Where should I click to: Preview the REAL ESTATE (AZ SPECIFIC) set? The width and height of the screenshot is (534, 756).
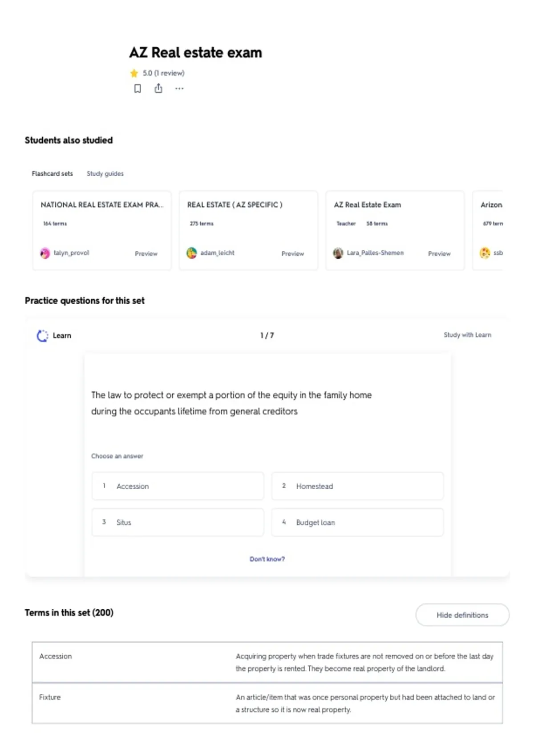(x=292, y=253)
